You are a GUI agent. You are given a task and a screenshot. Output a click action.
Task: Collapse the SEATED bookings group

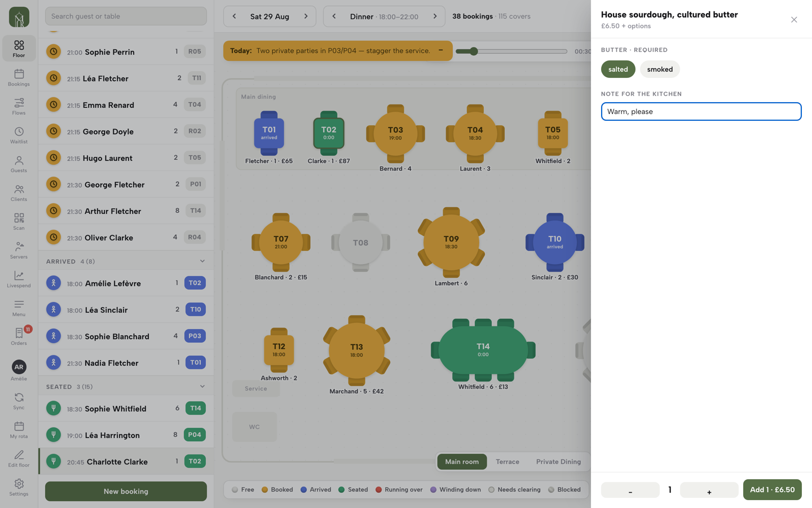[x=202, y=387]
